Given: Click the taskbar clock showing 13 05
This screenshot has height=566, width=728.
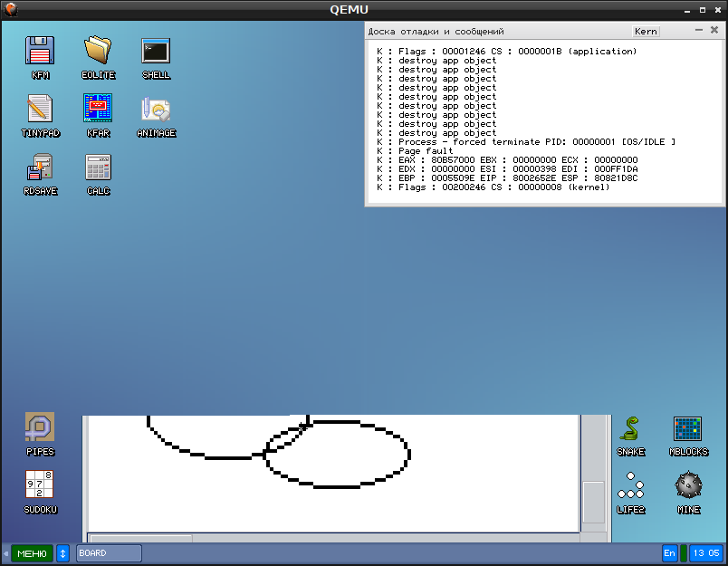Looking at the screenshot, I should (705, 553).
